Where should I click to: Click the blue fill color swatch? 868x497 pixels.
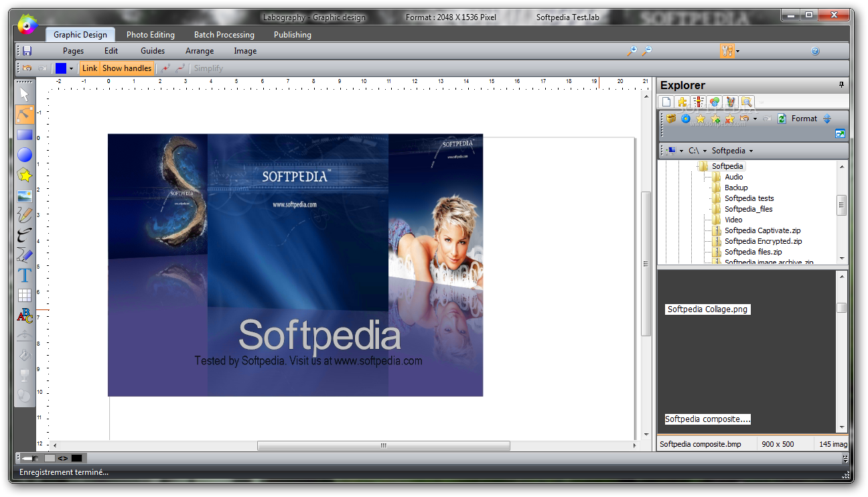click(x=61, y=68)
